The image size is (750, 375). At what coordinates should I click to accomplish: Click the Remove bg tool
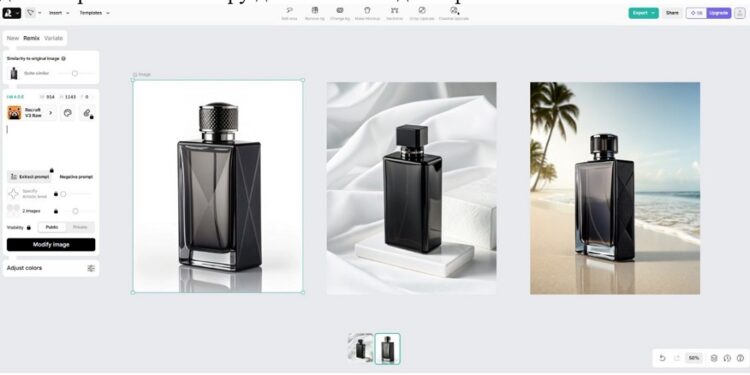pos(315,13)
